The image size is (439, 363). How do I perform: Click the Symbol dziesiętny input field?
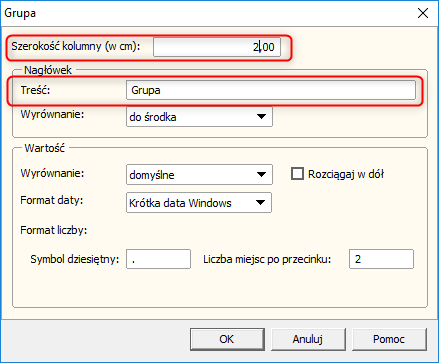click(x=158, y=259)
